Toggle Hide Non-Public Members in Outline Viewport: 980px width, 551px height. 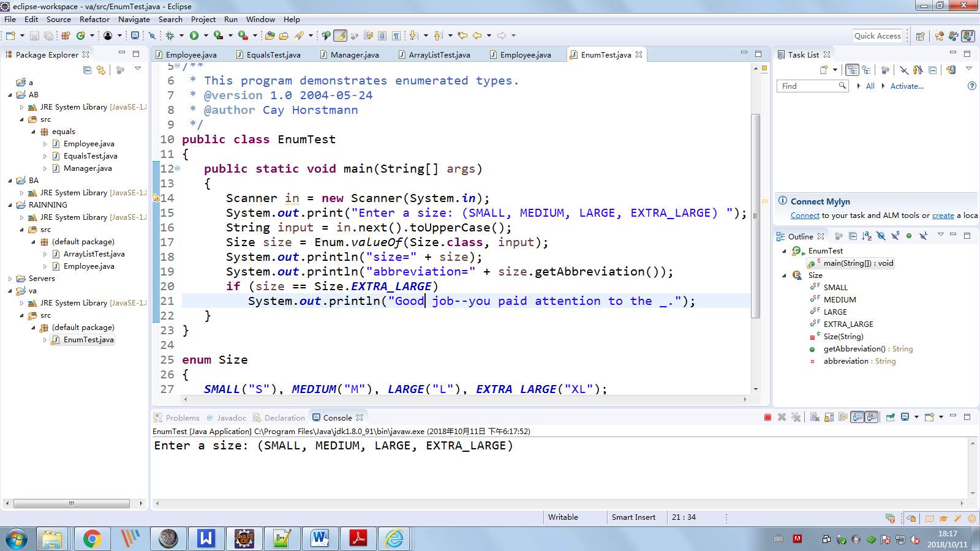(909, 236)
